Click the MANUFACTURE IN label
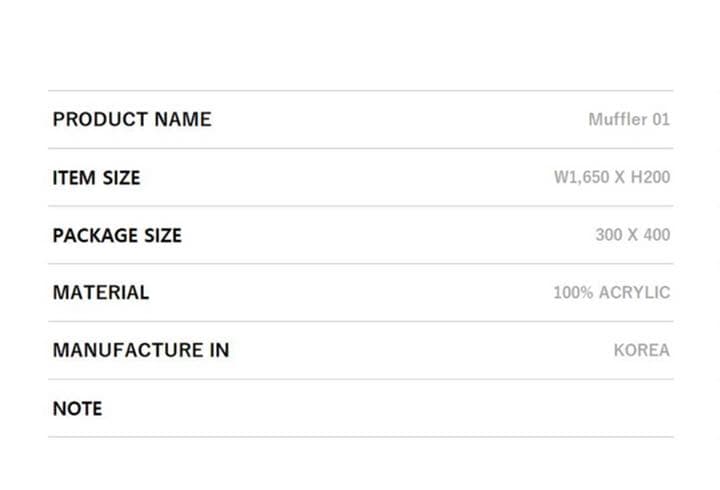Viewport: 720px width, 490px height. click(x=140, y=351)
